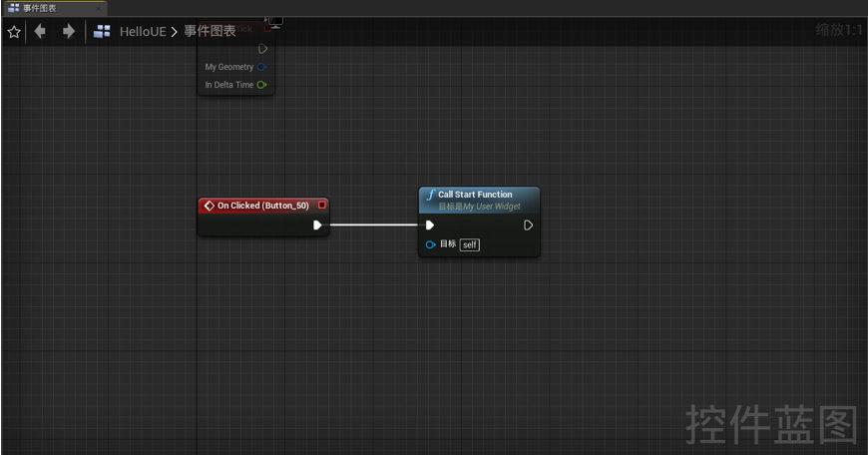Click the 事件图表 breadcrumb label
Image resolution: width=868 pixels, height=456 pixels.
coord(210,31)
